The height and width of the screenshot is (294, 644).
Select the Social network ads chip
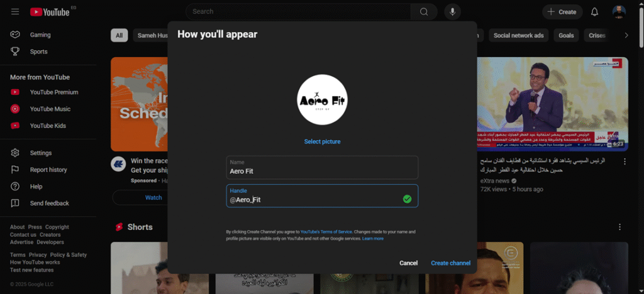pos(518,35)
